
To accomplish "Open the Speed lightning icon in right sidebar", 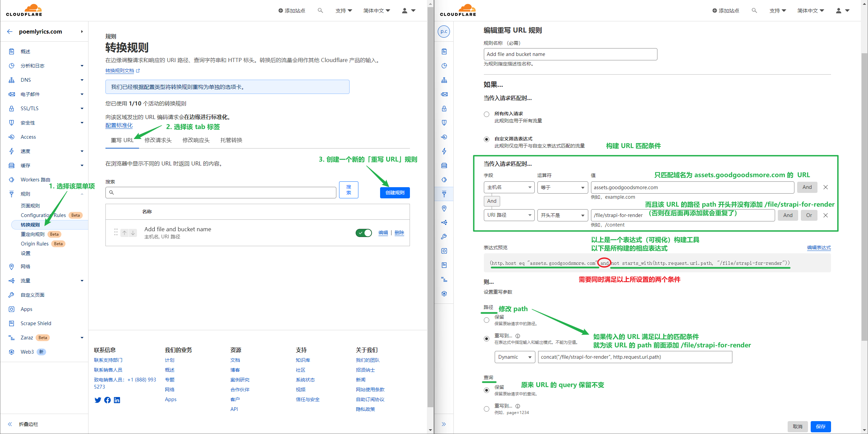I will coord(444,151).
